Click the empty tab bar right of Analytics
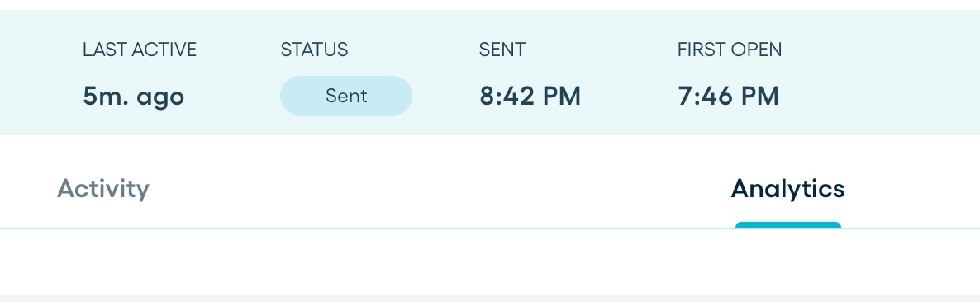This screenshot has height=302, width=980. (x=912, y=188)
